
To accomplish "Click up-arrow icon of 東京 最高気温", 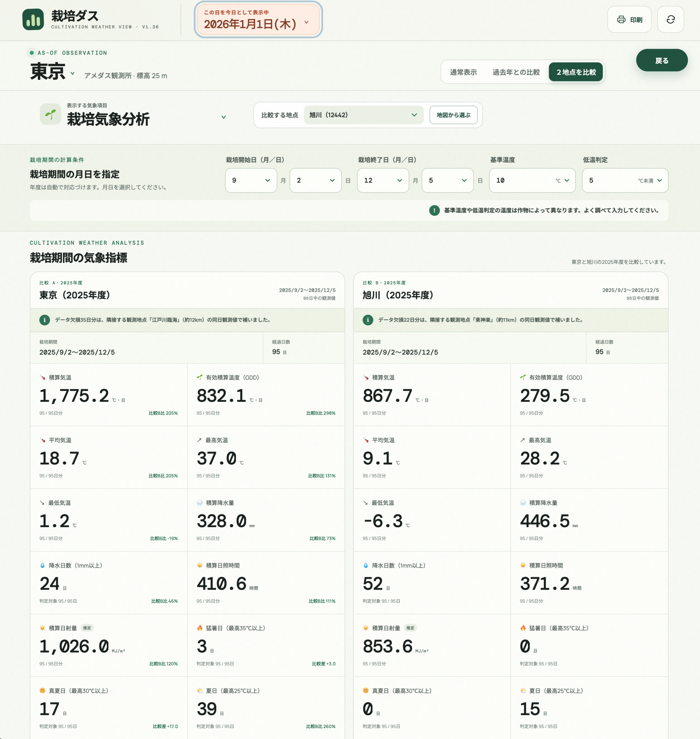I will click(x=199, y=440).
